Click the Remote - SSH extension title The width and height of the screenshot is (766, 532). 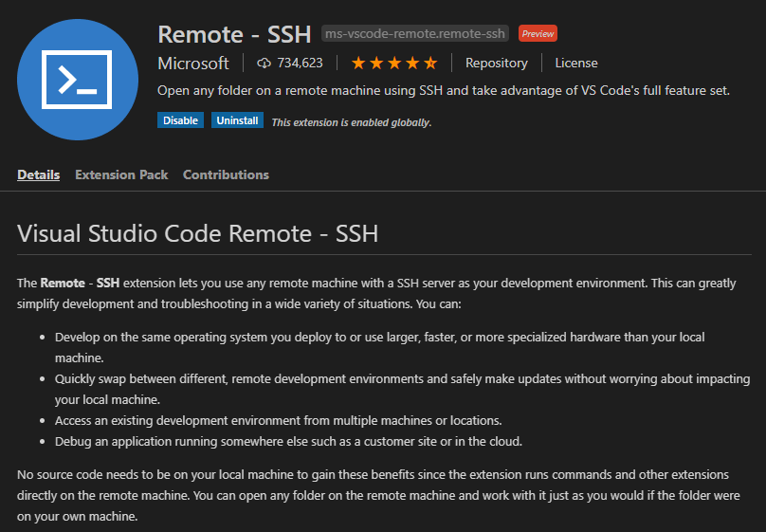point(234,34)
